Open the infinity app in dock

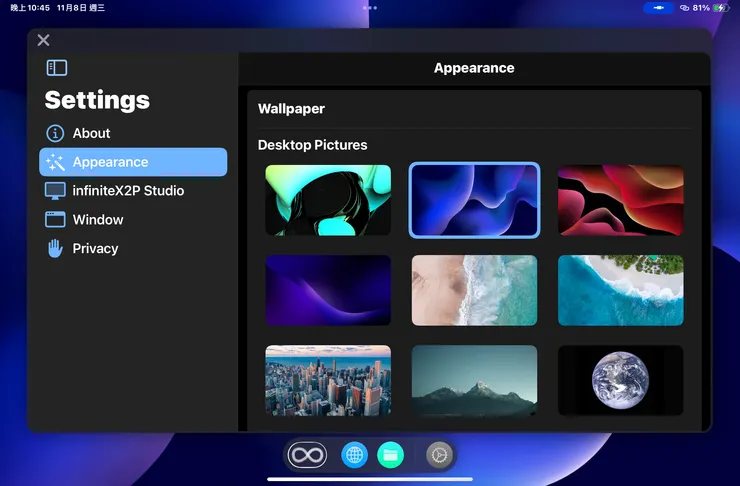click(307, 455)
